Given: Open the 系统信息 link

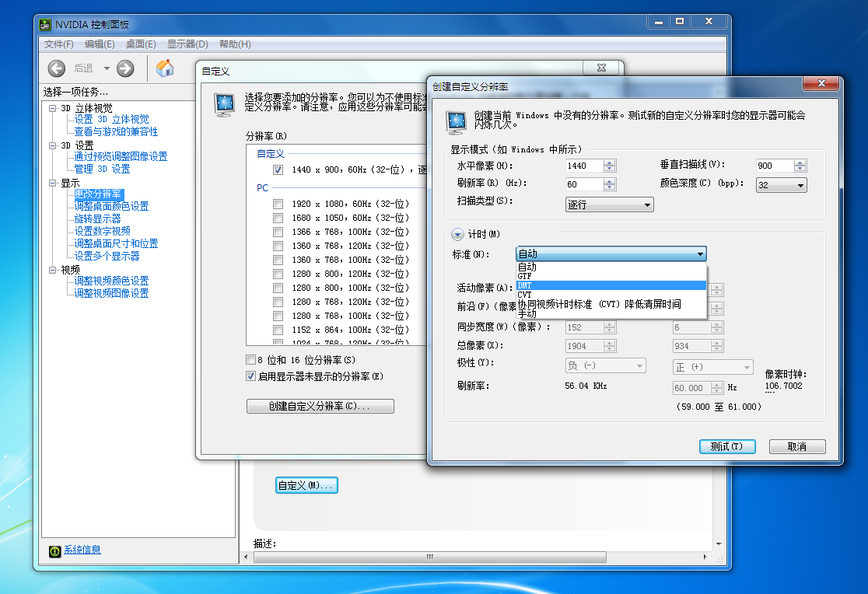Looking at the screenshot, I should [x=82, y=550].
